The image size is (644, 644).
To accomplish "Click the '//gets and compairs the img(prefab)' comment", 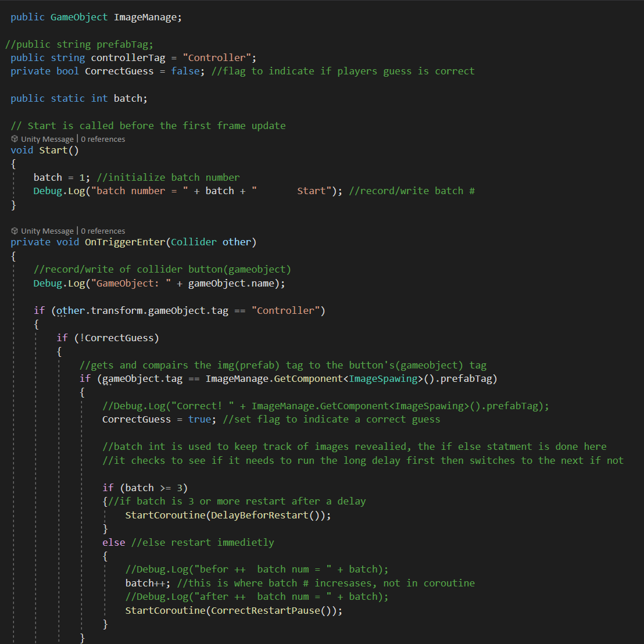I will point(283,365).
